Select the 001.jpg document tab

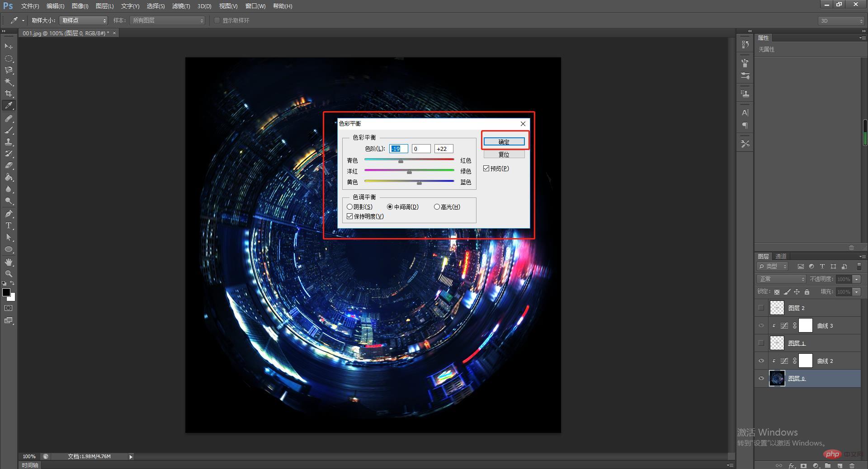pyautogui.click(x=66, y=33)
